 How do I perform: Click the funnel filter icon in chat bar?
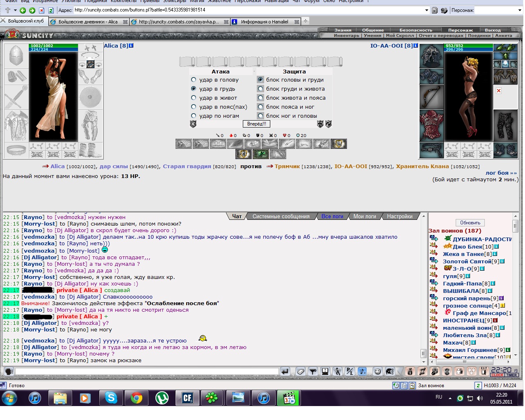(313, 372)
